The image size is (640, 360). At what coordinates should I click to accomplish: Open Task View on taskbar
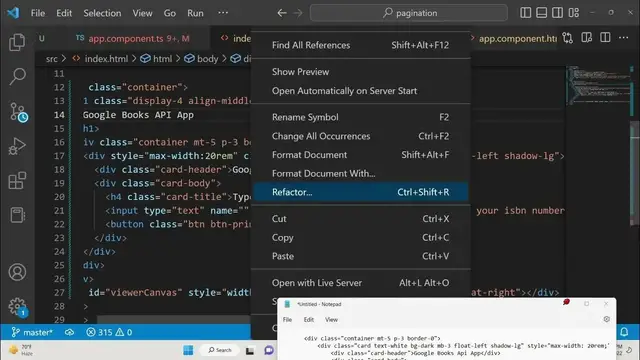250,350
